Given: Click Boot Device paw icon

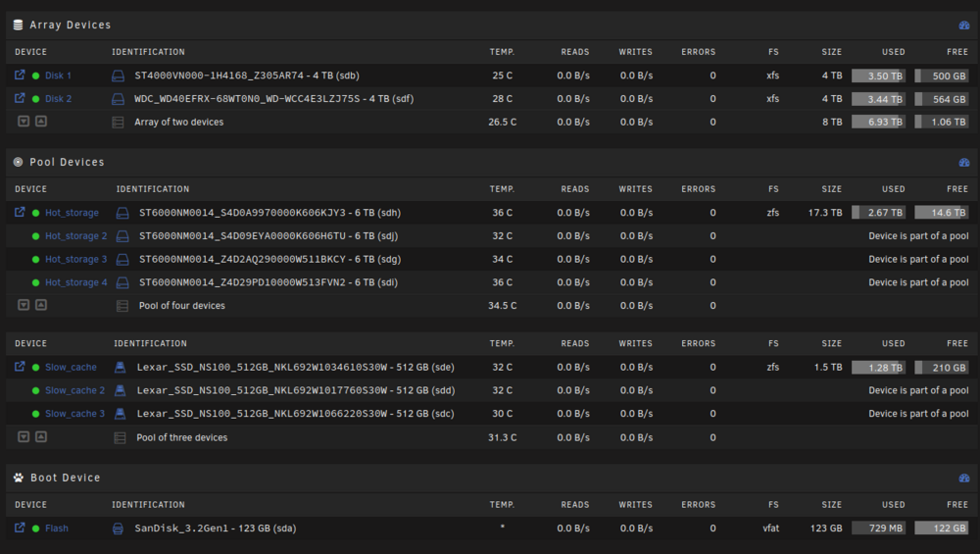Looking at the screenshot, I should [18, 478].
